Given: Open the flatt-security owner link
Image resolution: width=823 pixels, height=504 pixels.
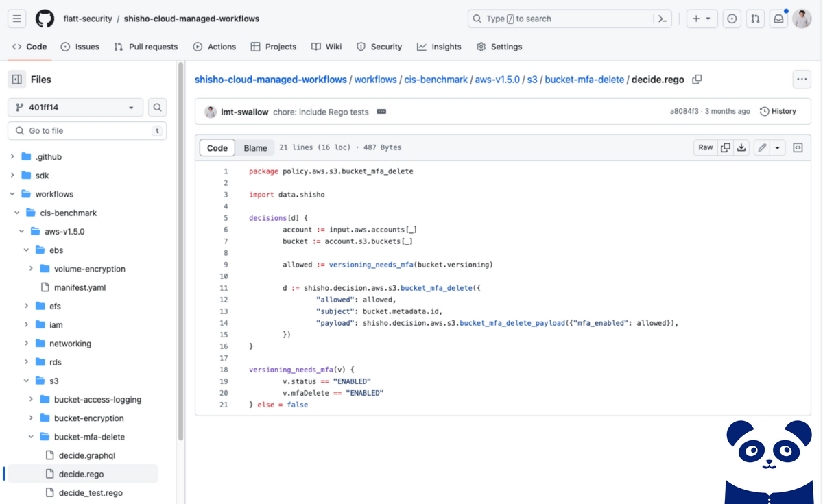Looking at the screenshot, I should [x=86, y=19].
